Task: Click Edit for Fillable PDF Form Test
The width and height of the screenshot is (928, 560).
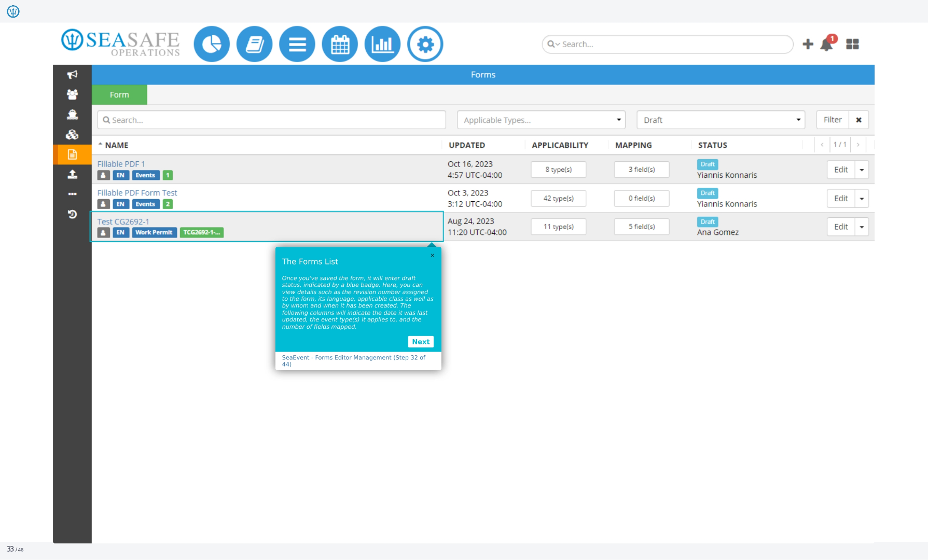Action: (x=841, y=199)
